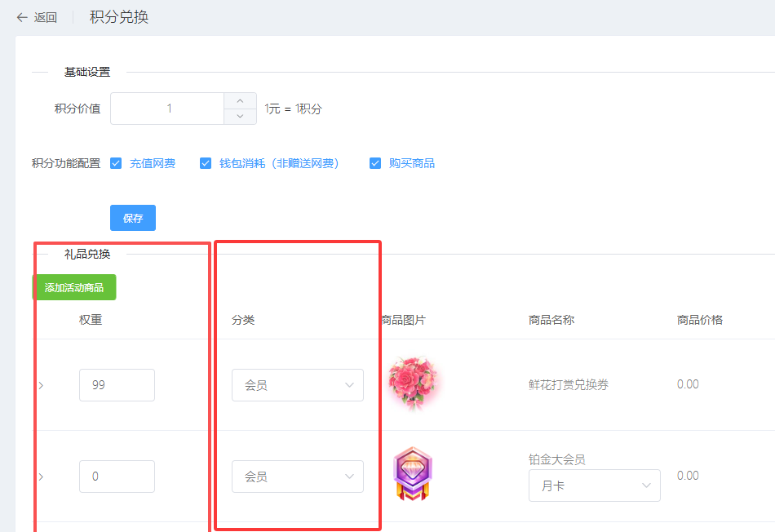Click the 铂金大会员 product name
Image resolution: width=775 pixels, height=532 pixels.
pos(557,460)
